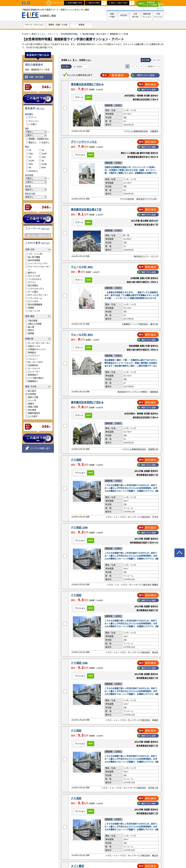Viewport: 186px width, 868px height.
Task: Switch to アパート・マンション tab
Action: pyautogui.click(x=34, y=25)
